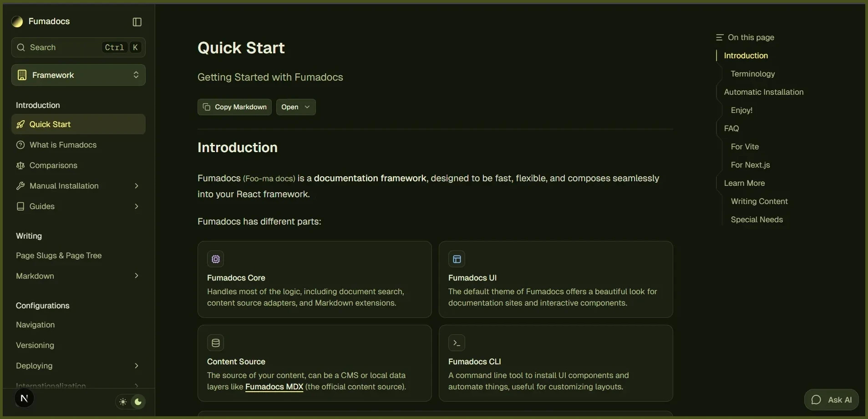The height and width of the screenshot is (419, 868).
Task: Open the Ask AI chat button
Action: pyautogui.click(x=831, y=400)
